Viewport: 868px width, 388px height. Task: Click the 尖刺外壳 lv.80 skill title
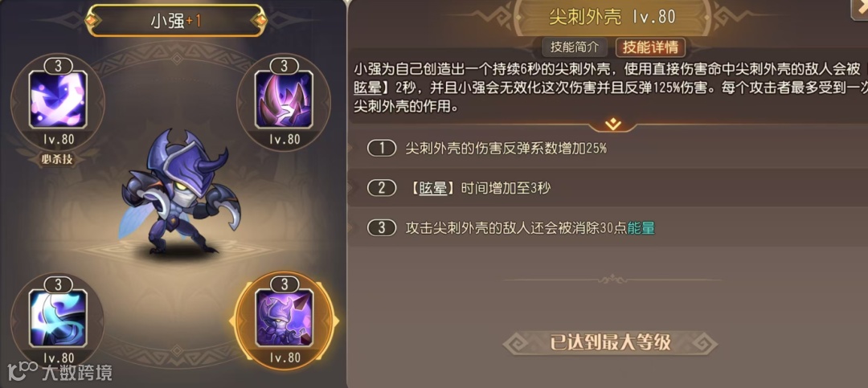tap(612, 17)
